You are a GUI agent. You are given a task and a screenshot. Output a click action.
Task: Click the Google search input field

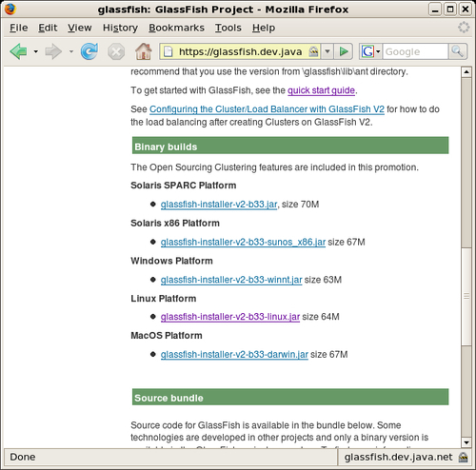point(415,51)
